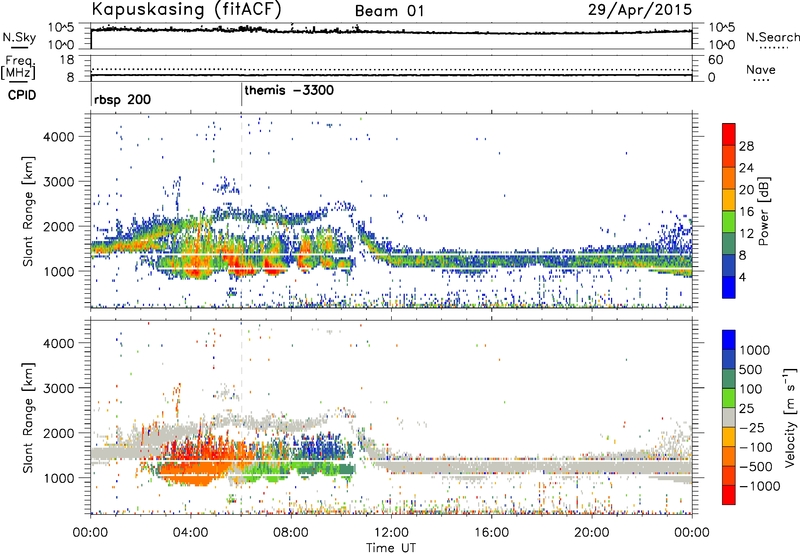Click the power panel 'Slant Range [km]' label

[x=28, y=211]
